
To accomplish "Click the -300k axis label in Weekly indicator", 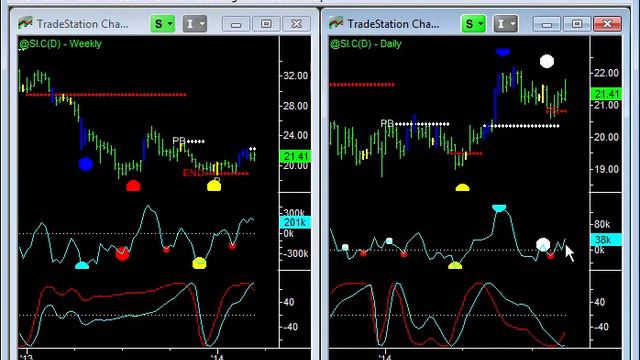I will 296,254.
